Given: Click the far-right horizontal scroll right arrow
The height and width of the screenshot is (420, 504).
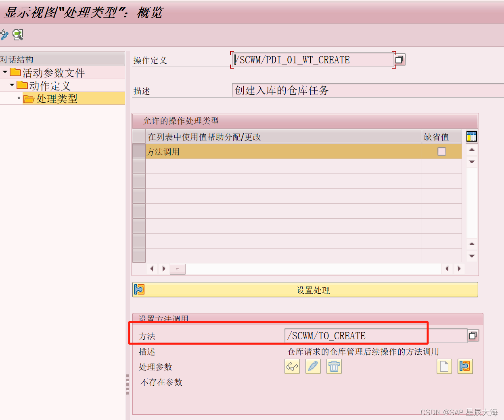Looking at the screenshot, I should coord(459,269).
